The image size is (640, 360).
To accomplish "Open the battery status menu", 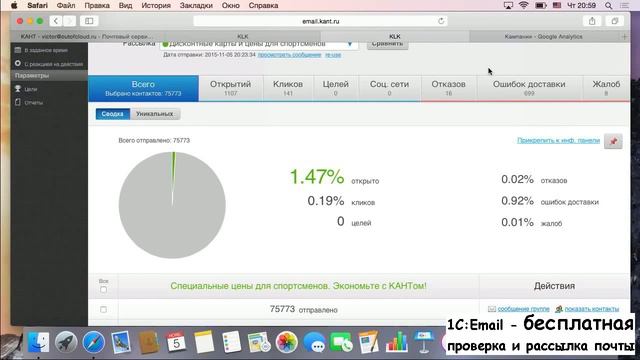I will pos(540,5).
